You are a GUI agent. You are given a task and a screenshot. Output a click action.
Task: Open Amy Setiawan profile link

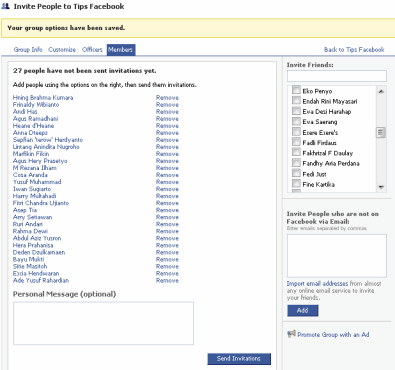click(x=32, y=217)
